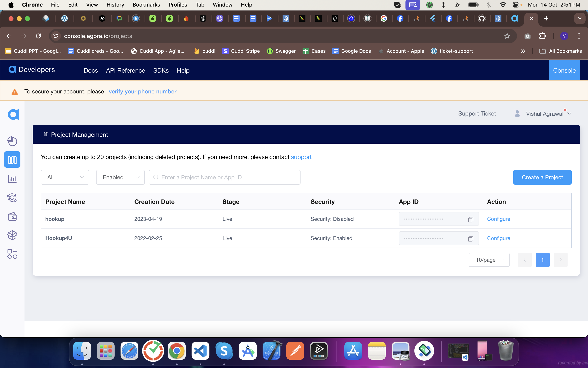The height and width of the screenshot is (368, 588).
Task: Click the site information icon in the address bar
Action: [x=56, y=36]
